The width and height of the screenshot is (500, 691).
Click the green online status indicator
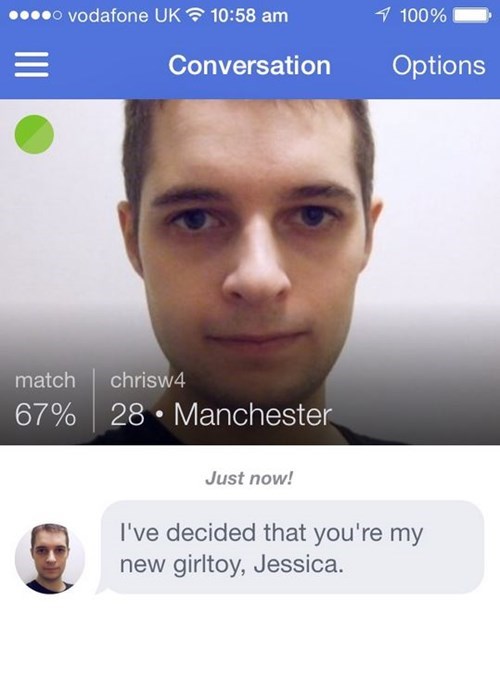pos(34,134)
